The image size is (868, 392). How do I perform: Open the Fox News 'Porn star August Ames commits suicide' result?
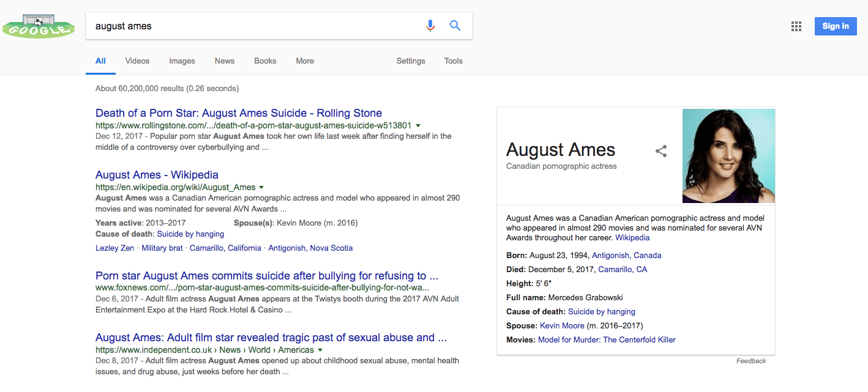point(267,276)
